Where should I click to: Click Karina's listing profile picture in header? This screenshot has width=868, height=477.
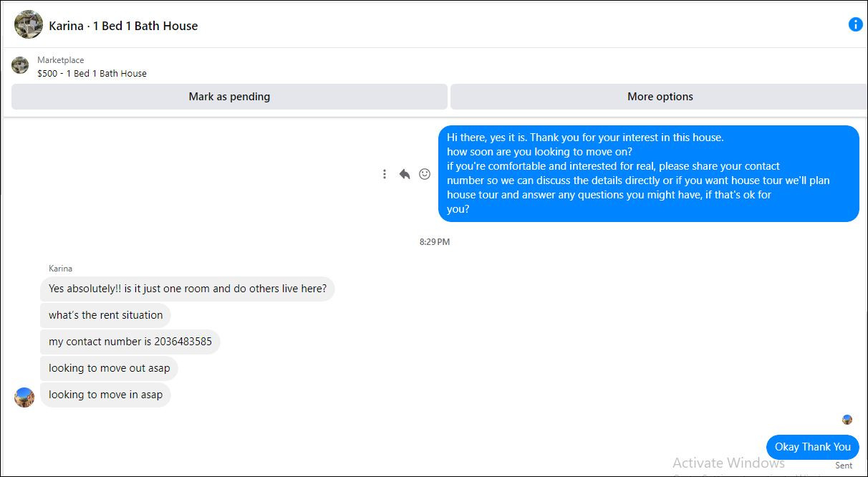[x=29, y=25]
